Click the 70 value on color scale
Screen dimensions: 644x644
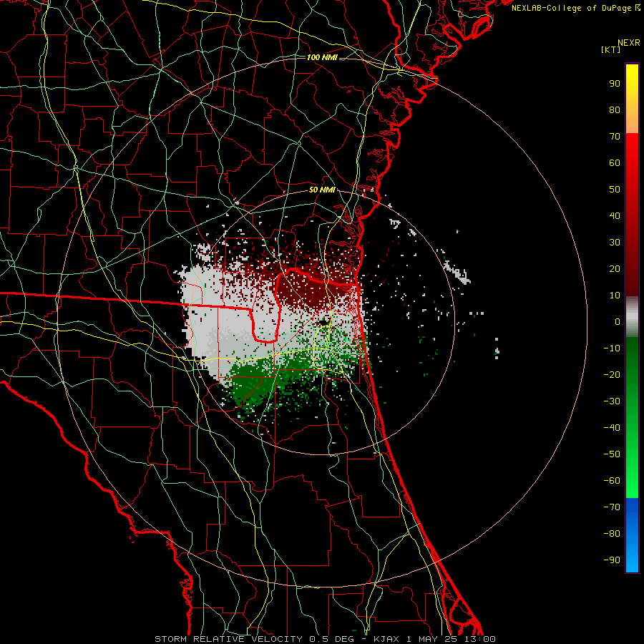[x=615, y=137]
